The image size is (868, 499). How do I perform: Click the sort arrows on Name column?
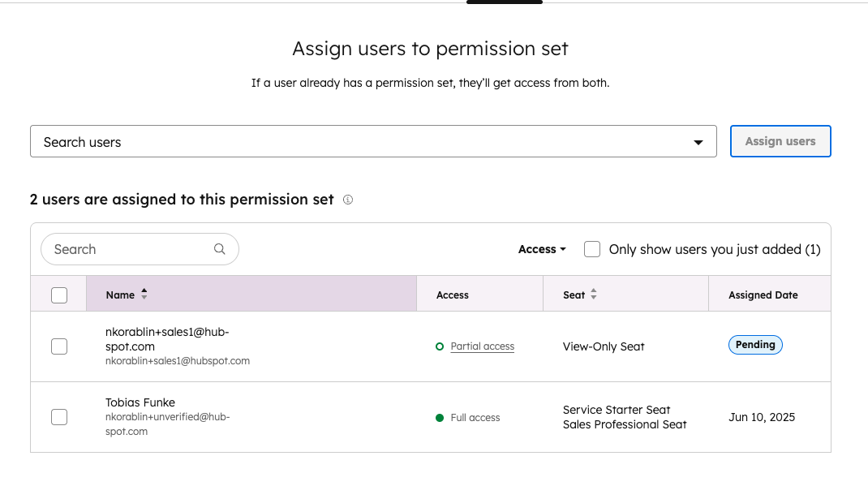click(144, 295)
